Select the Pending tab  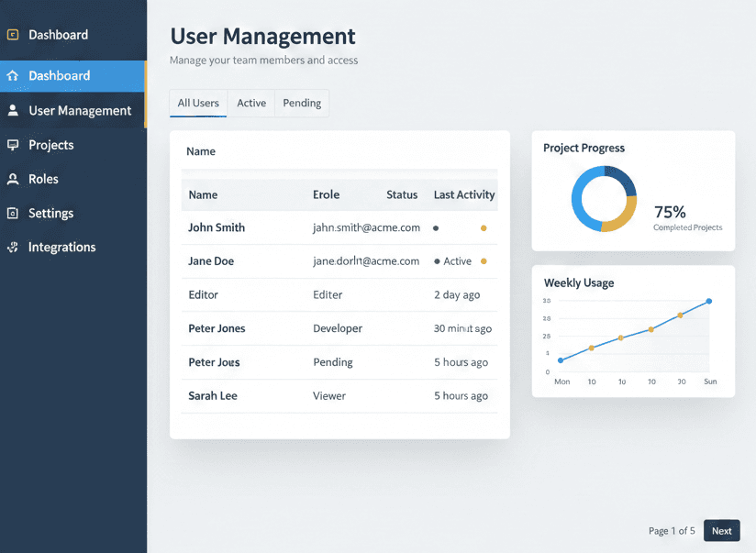[x=302, y=103]
